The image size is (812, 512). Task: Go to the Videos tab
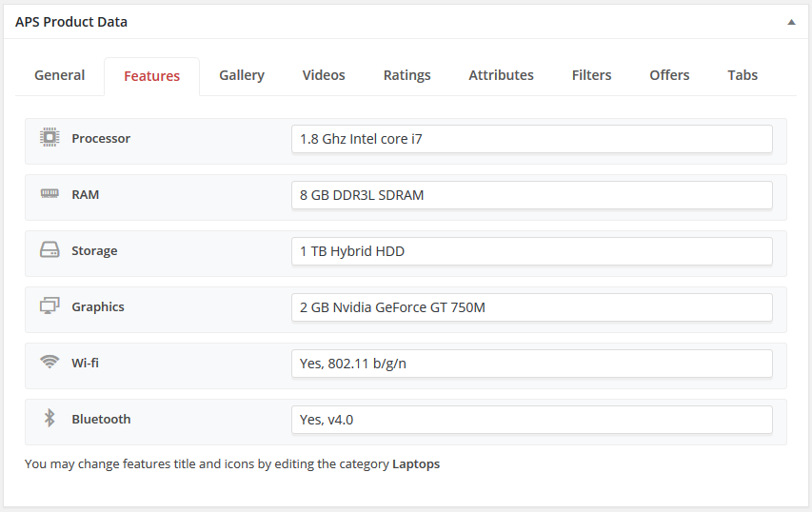tap(324, 75)
